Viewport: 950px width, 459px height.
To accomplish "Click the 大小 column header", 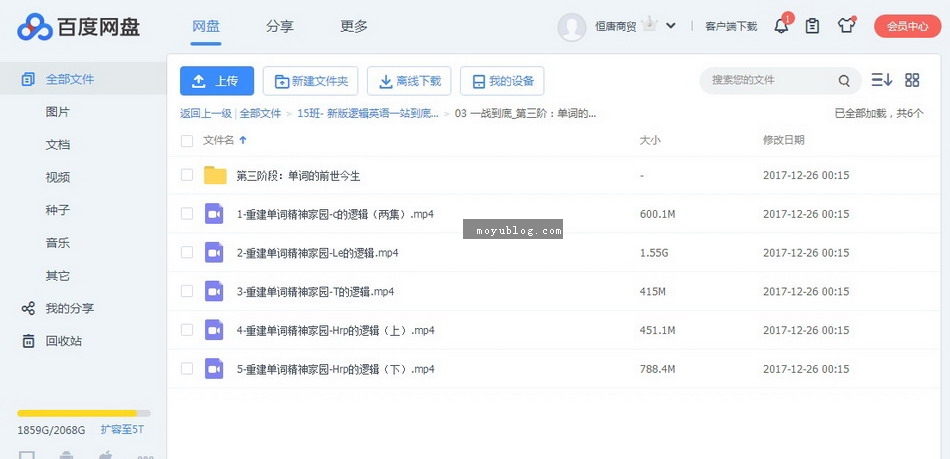I will (x=649, y=140).
